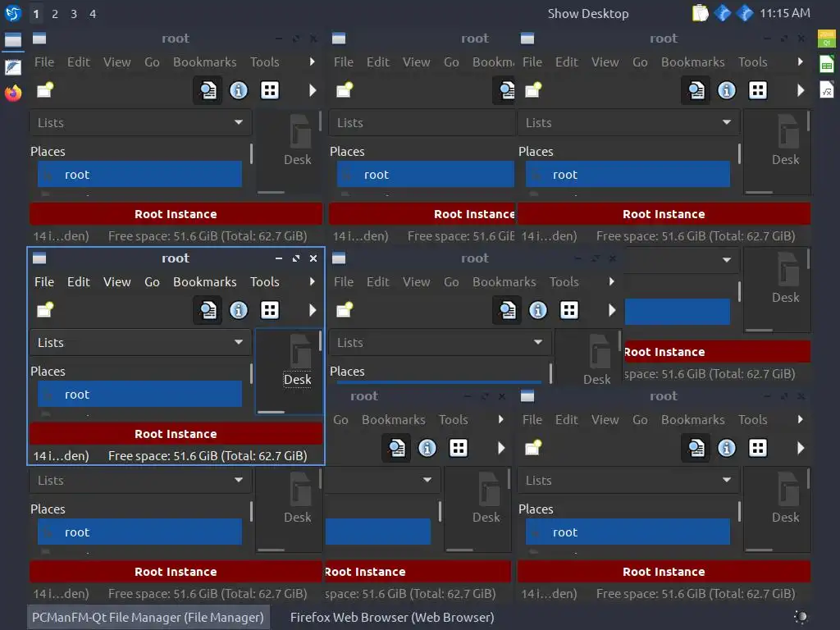840x630 pixels.
Task: Open Lists dropdown in bottom-right root window
Action: coord(628,481)
